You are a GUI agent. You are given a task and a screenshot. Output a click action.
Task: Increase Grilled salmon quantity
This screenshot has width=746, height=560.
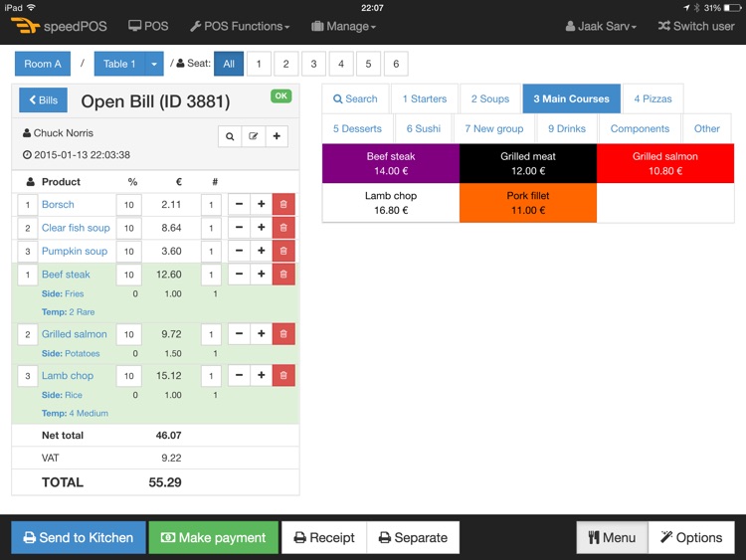pyautogui.click(x=262, y=334)
